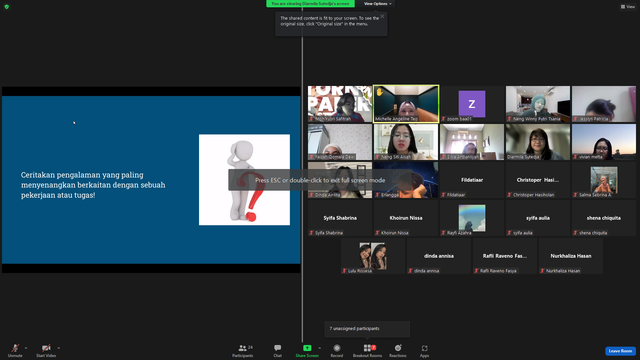
Task: Click the muted mic icon on Christoper Hasiholan's label
Action: point(509,195)
